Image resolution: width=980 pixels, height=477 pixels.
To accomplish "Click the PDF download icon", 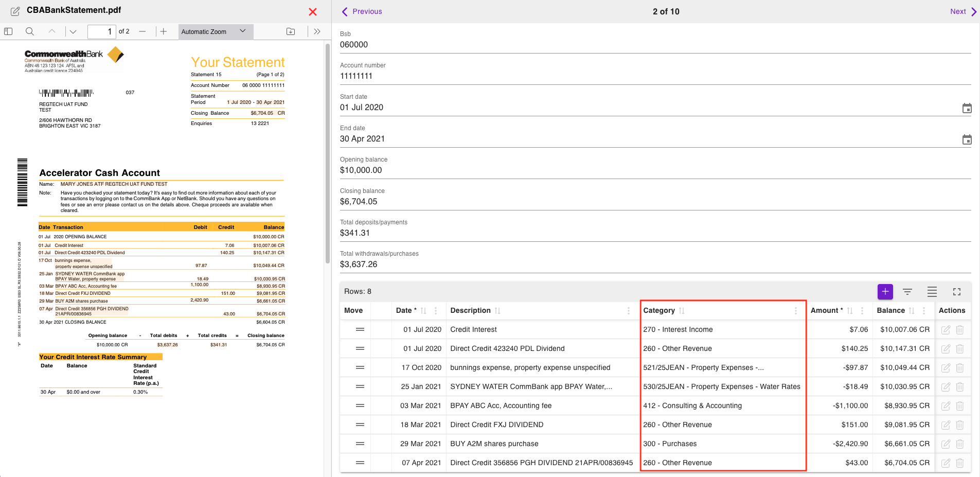I will tap(291, 31).
